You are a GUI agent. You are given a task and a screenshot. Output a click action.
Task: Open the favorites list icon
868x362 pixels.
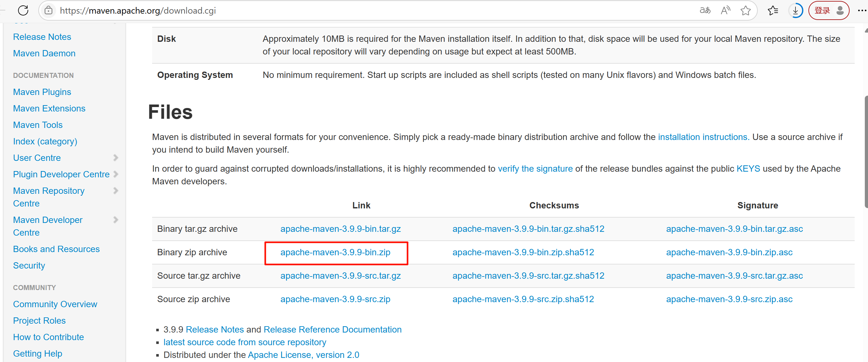[x=773, y=10]
